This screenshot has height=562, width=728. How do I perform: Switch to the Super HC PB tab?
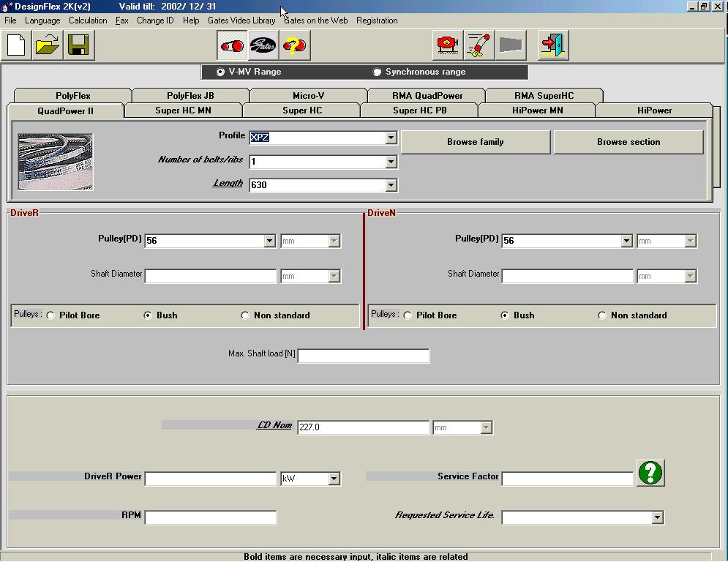click(420, 110)
